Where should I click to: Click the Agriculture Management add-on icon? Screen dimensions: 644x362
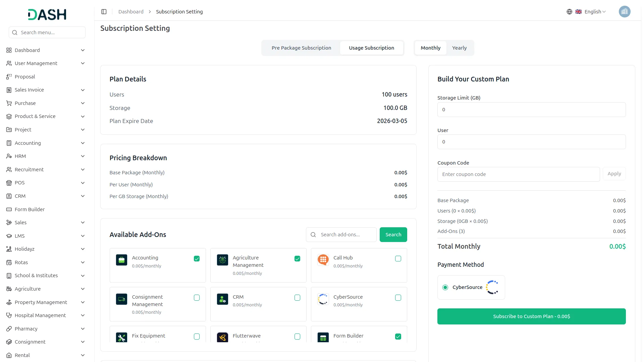222,260
